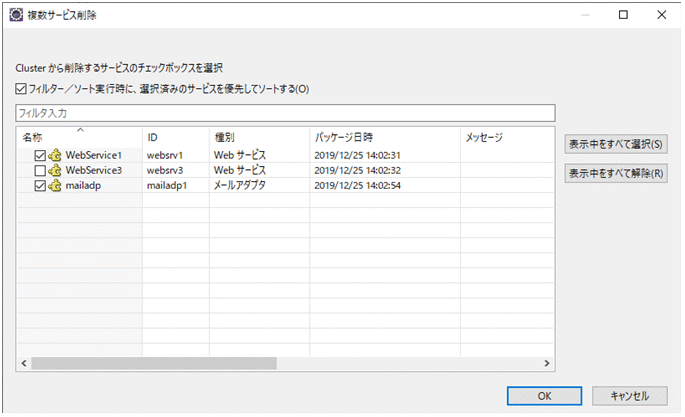
Task: Click the キャンセル button
Action: click(x=630, y=396)
